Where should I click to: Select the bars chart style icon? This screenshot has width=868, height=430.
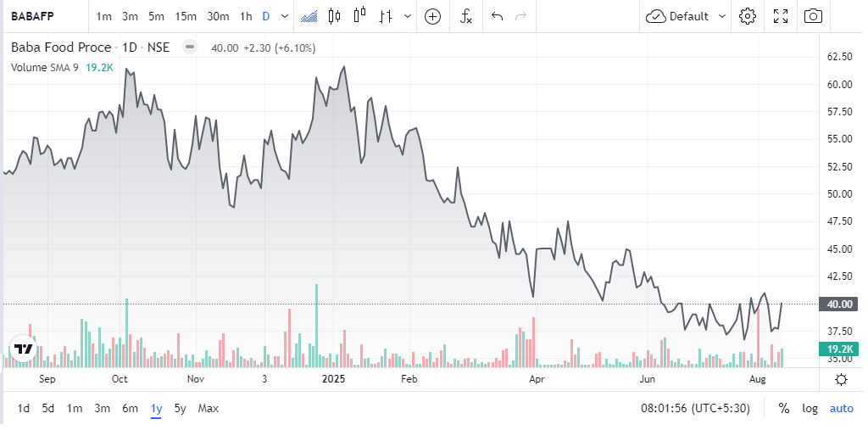[x=386, y=16]
